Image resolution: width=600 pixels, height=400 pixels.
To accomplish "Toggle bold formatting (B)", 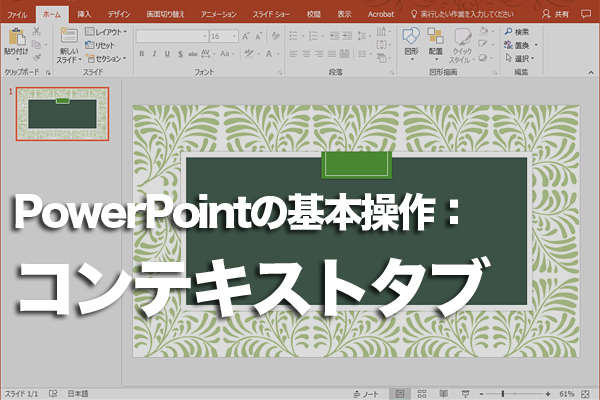I will pos(141,55).
